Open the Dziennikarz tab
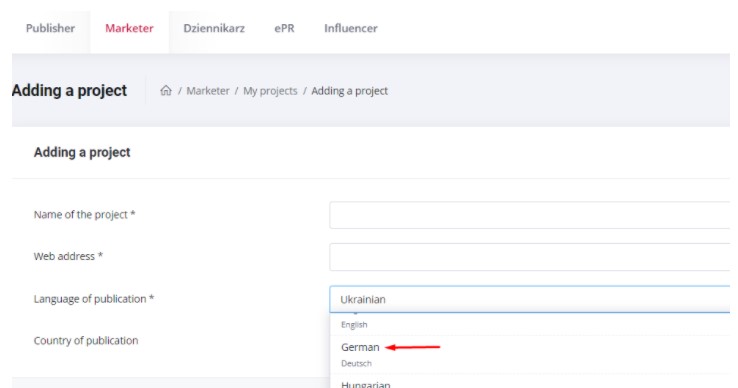The width and height of the screenshot is (738, 388). point(214,28)
